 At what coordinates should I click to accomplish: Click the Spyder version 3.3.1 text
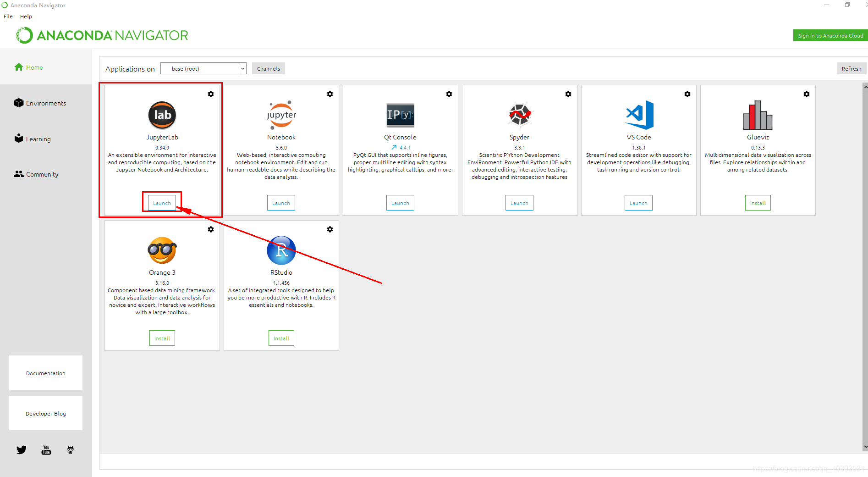click(x=519, y=148)
